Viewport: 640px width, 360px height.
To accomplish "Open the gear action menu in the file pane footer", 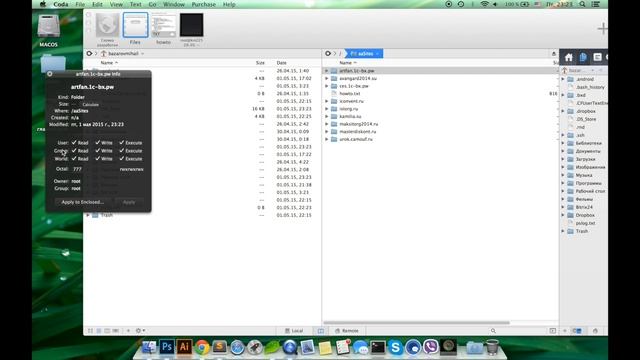I will (140, 331).
